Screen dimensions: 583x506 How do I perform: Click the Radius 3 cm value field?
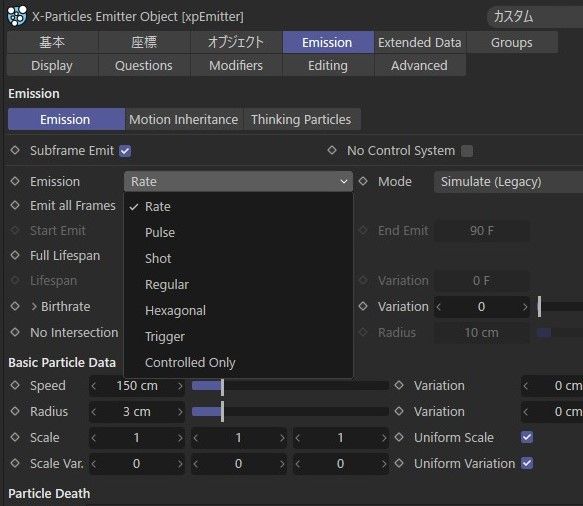(137, 412)
